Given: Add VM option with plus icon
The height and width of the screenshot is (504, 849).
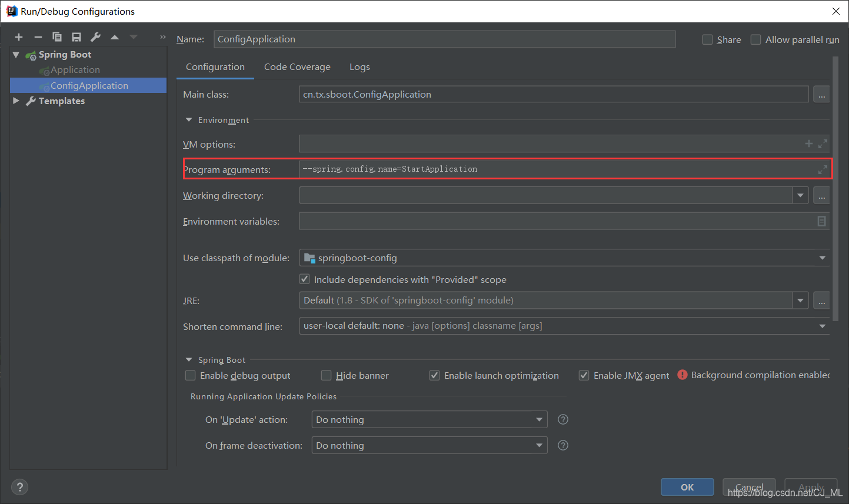Looking at the screenshot, I should coord(809,143).
